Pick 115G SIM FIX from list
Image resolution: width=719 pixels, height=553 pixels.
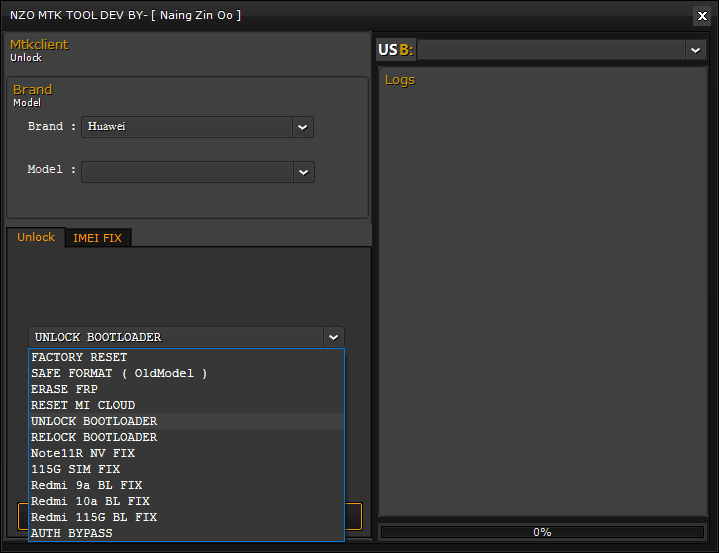76,469
